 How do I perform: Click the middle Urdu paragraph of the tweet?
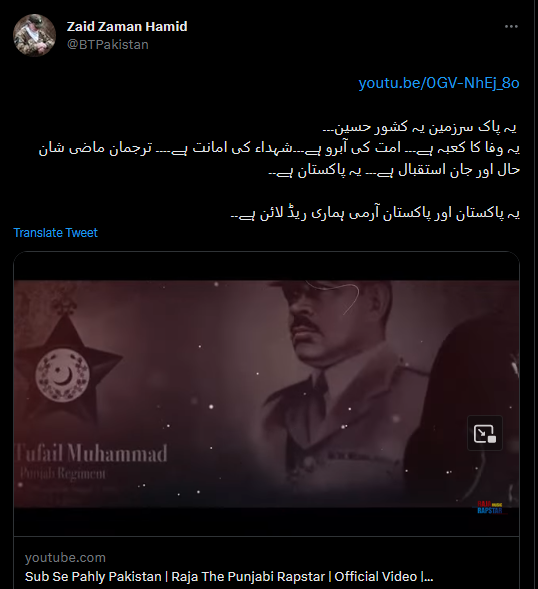tap(280, 159)
